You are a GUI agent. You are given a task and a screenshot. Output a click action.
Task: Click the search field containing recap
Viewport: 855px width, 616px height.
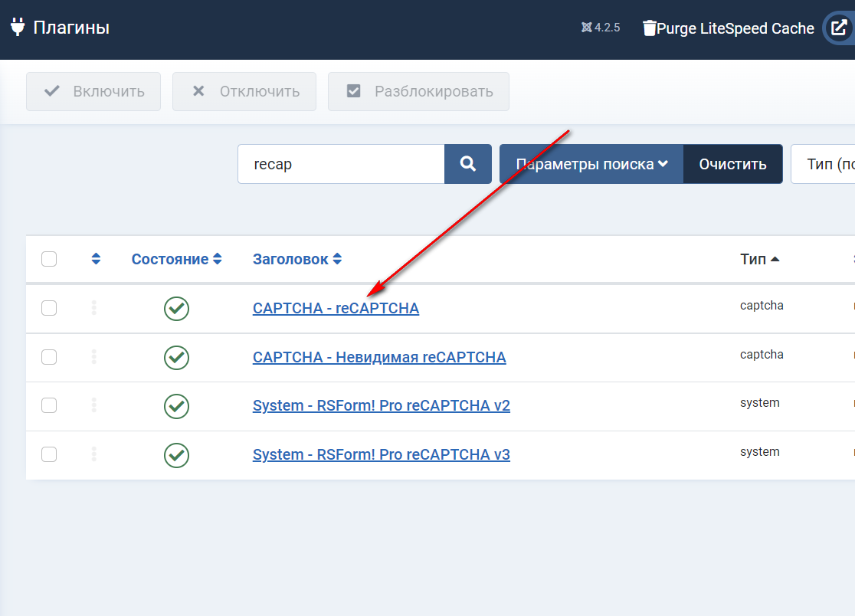(x=341, y=164)
